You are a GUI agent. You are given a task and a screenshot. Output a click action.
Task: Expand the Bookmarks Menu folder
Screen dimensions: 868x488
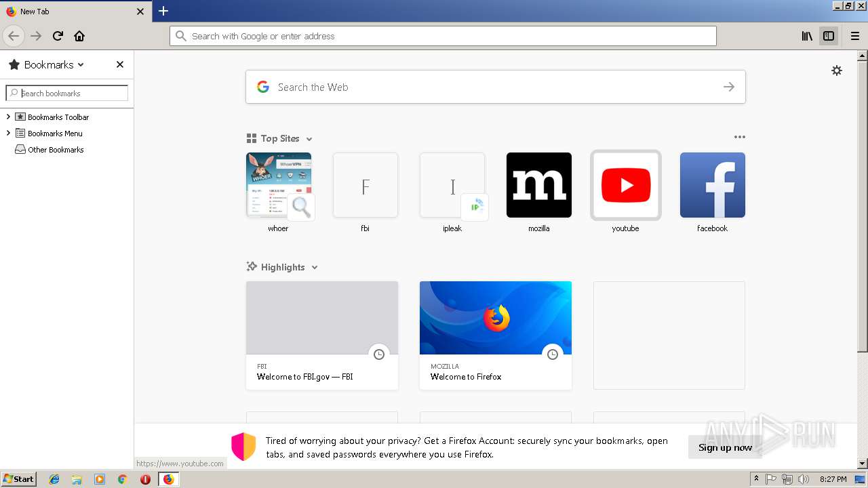point(8,133)
